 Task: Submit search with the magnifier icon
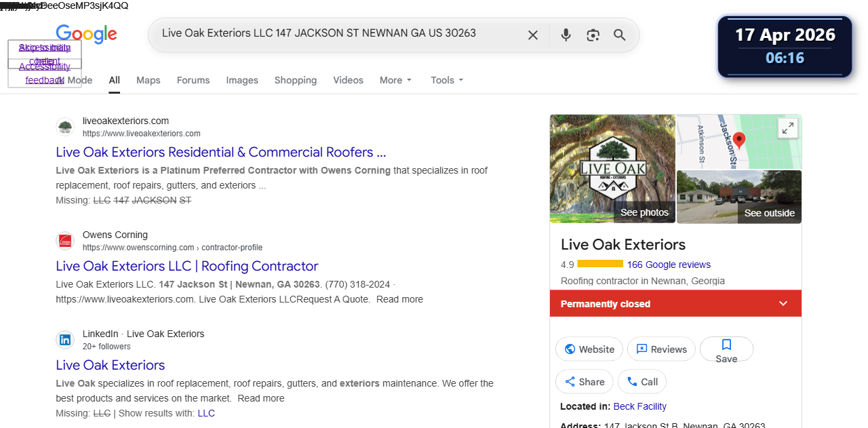click(x=619, y=35)
